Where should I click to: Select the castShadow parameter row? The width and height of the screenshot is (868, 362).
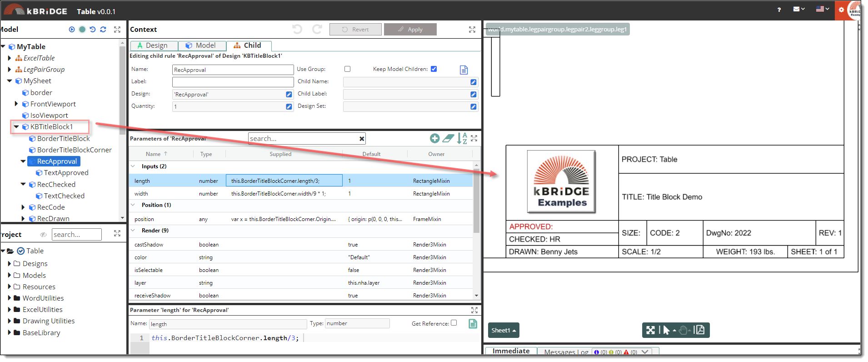coord(301,245)
